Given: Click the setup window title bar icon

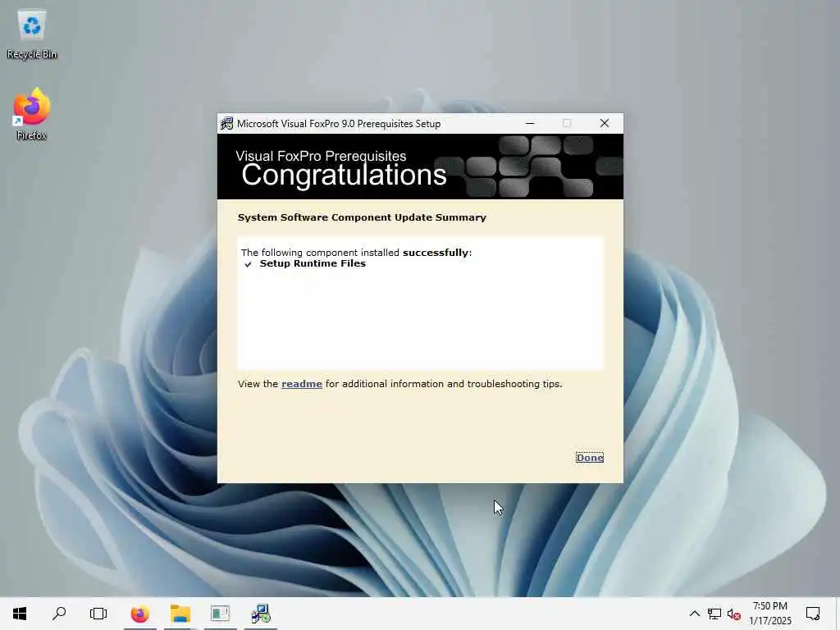Looking at the screenshot, I should pyautogui.click(x=226, y=123).
